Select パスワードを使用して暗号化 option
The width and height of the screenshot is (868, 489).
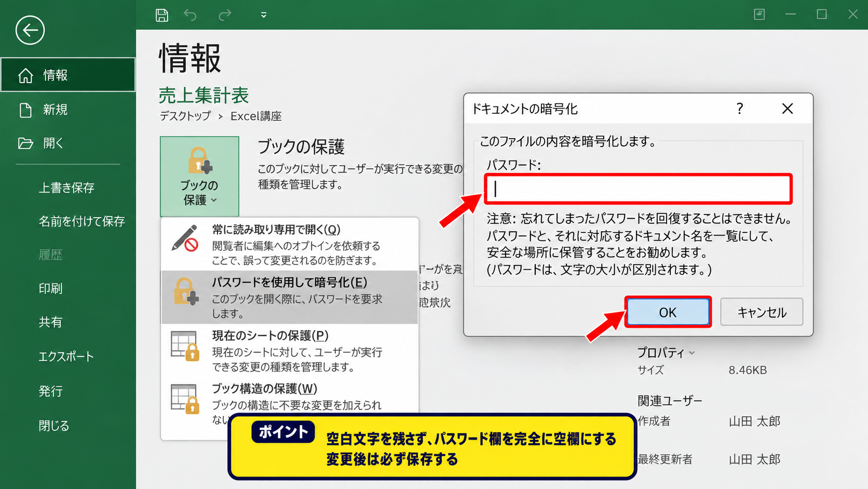290,297
